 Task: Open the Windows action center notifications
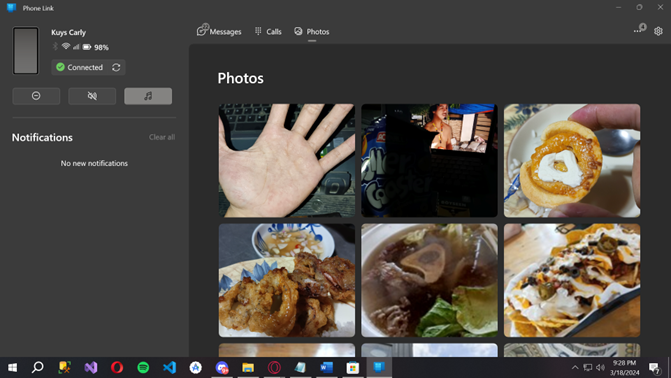tap(654, 368)
